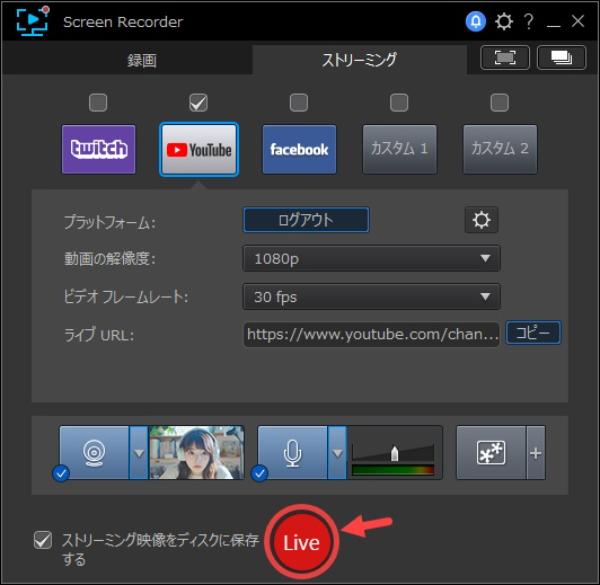
Task: Close the Screen Recorder window
Action: pos(578,21)
